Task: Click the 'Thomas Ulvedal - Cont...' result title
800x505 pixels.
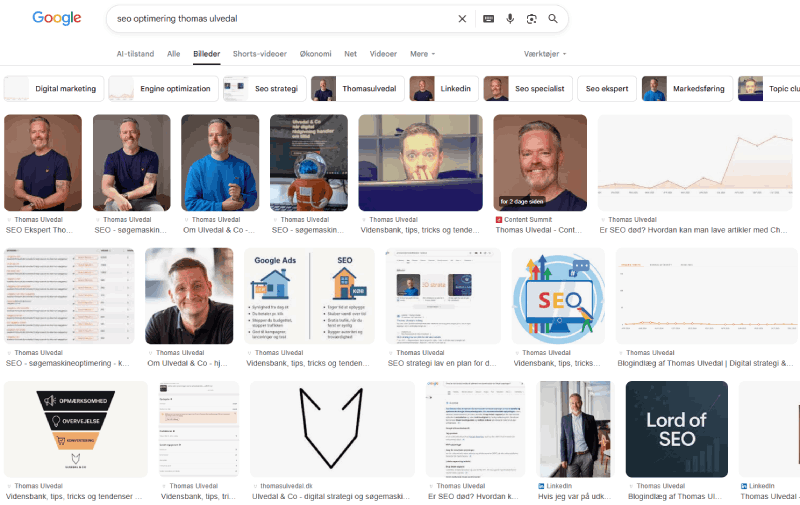Action: tap(538, 230)
